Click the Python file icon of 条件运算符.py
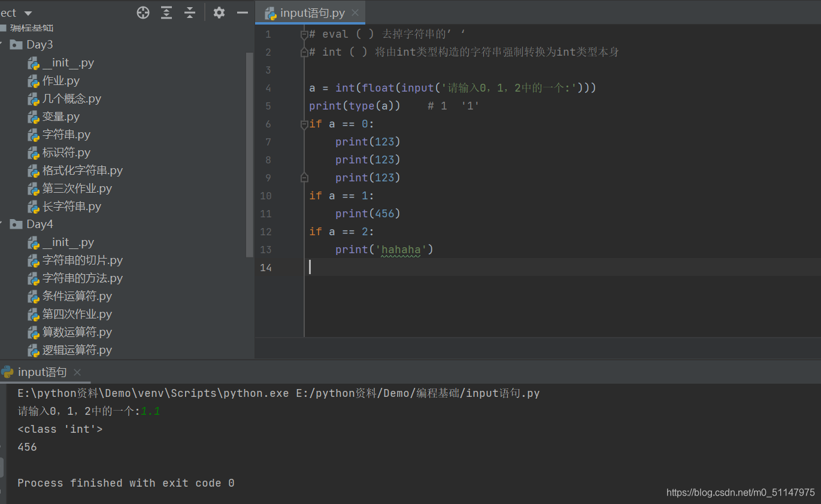Viewport: 821px width, 504px height. click(34, 296)
